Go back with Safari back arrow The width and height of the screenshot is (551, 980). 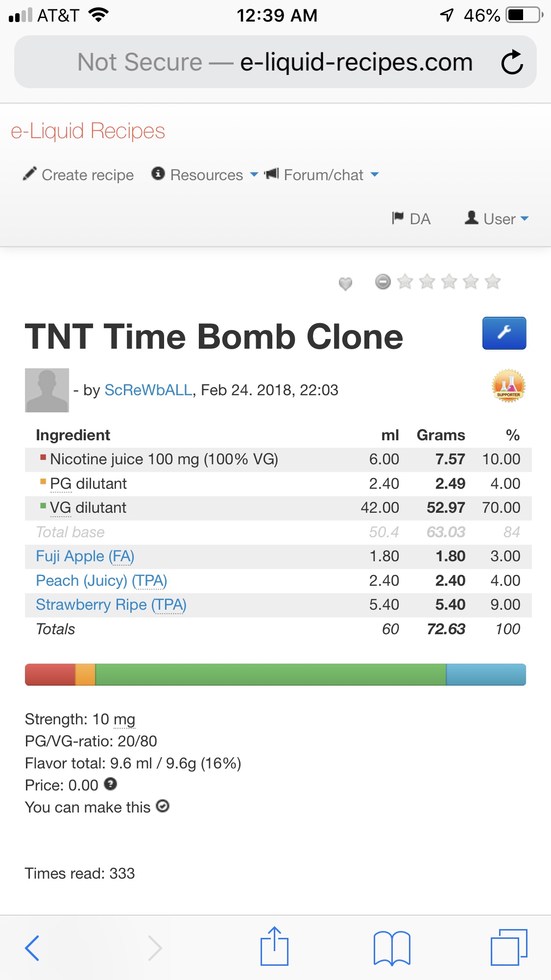tap(32, 947)
